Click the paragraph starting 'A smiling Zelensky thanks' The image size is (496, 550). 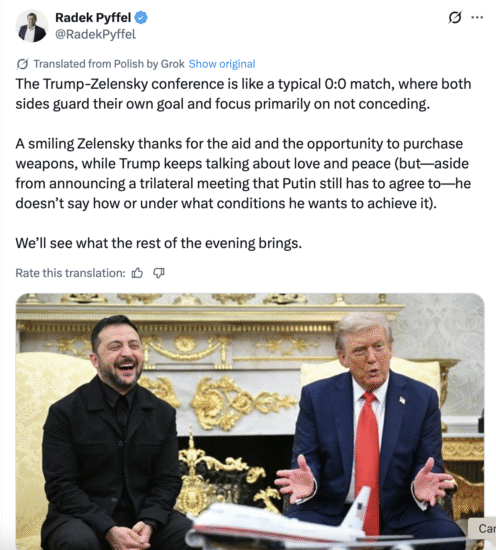pyautogui.click(x=243, y=173)
